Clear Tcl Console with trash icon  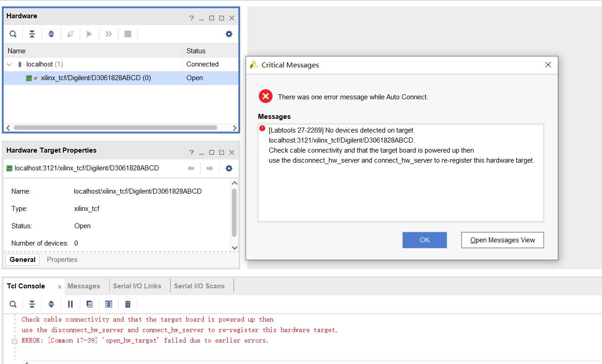[x=128, y=304]
